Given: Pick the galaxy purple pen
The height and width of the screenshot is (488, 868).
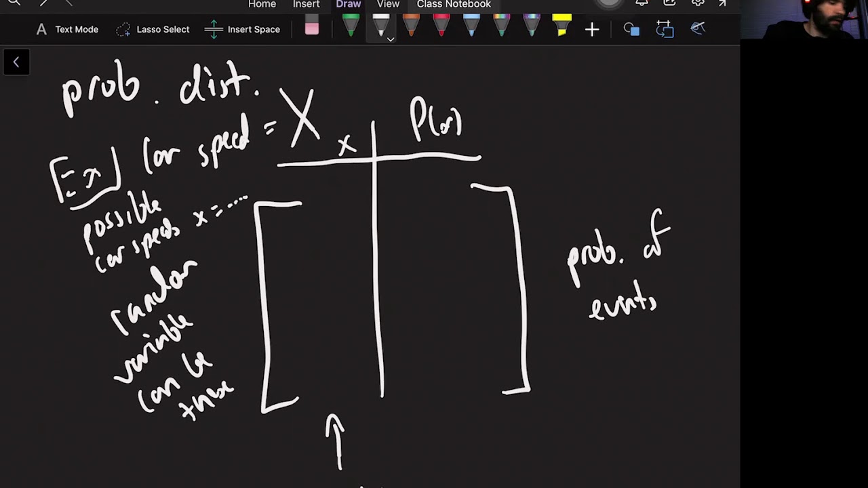Looking at the screenshot, I should coord(532,26).
